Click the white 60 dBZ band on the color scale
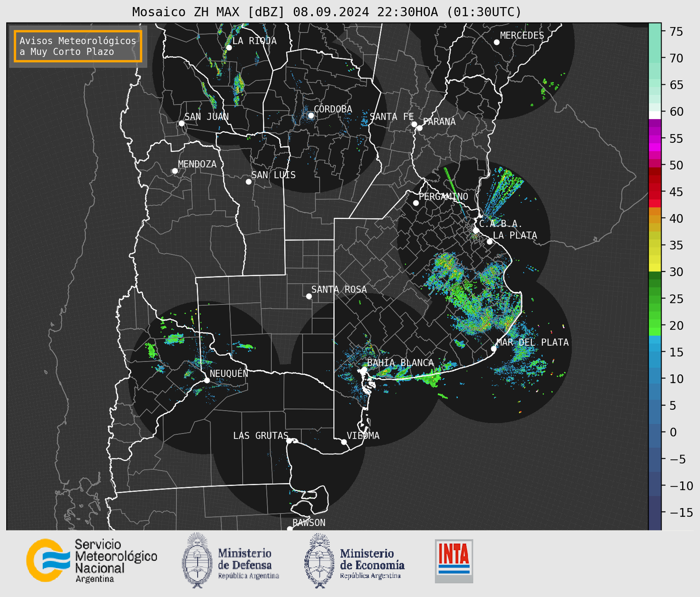The image size is (700, 597). click(x=655, y=115)
